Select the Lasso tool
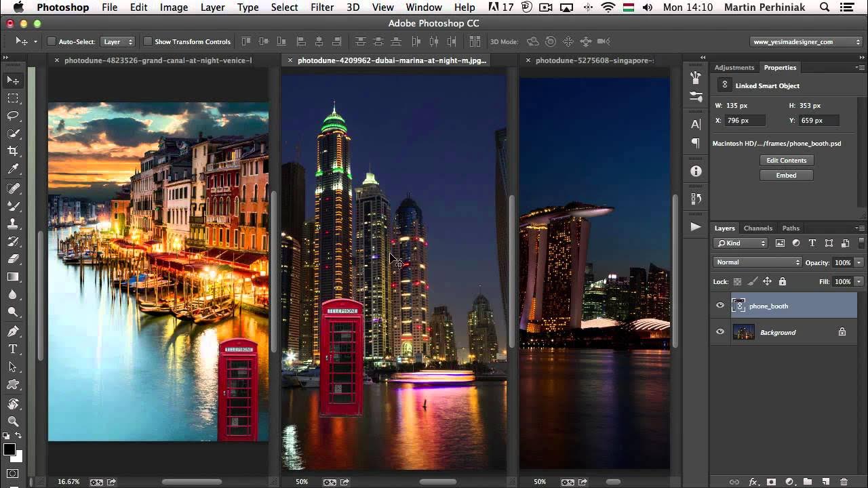This screenshot has height=488, width=868. pyautogui.click(x=13, y=116)
